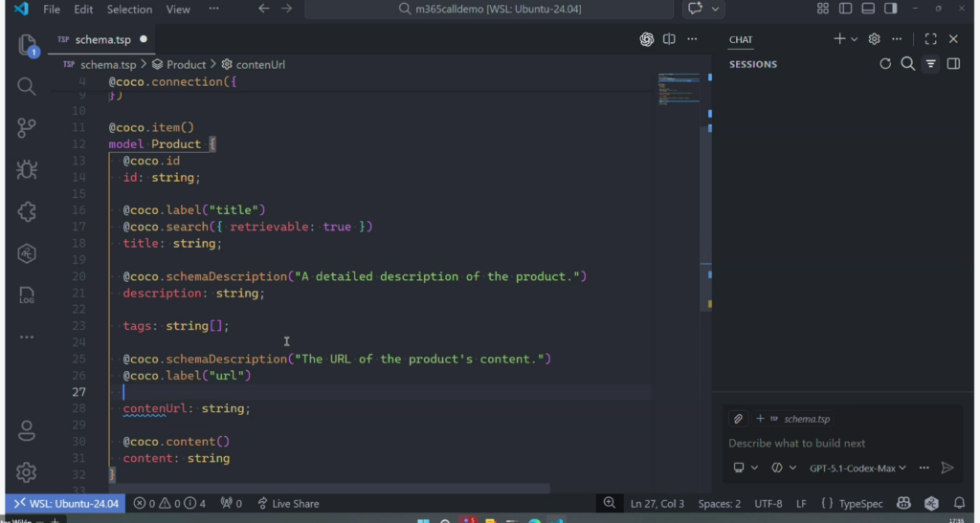This screenshot has width=980, height=523.
Task: Toggle the secondary side bar layout
Action: [890, 9]
